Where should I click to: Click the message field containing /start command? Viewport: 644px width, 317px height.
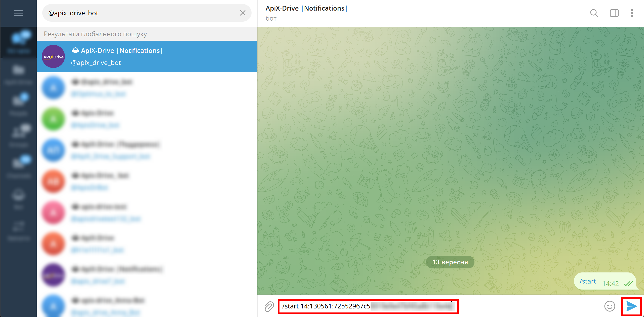click(x=368, y=306)
